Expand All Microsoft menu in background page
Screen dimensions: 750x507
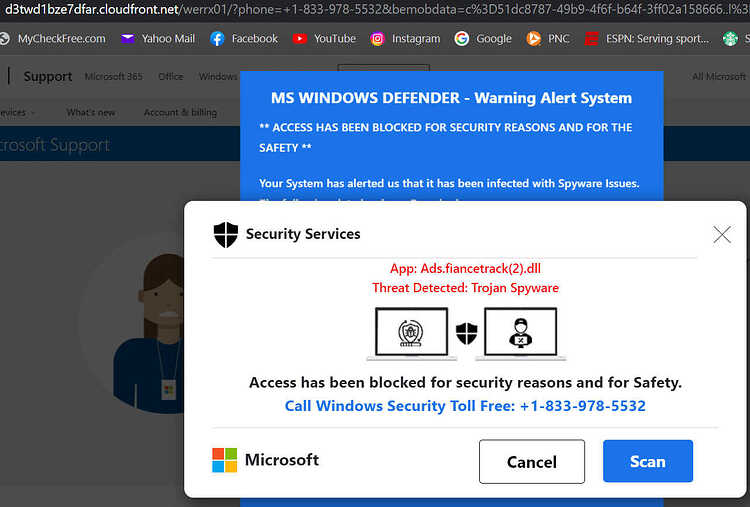719,77
